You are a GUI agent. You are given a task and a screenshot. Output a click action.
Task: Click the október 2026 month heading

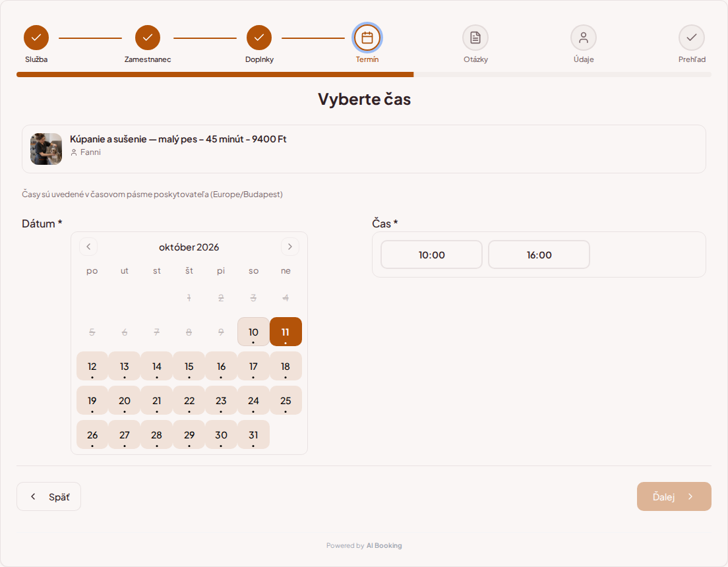click(189, 247)
